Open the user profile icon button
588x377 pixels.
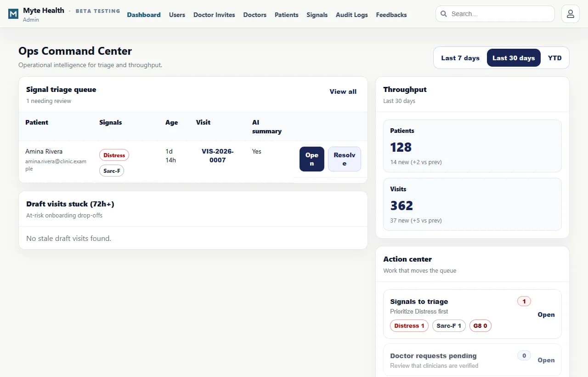pyautogui.click(x=570, y=14)
